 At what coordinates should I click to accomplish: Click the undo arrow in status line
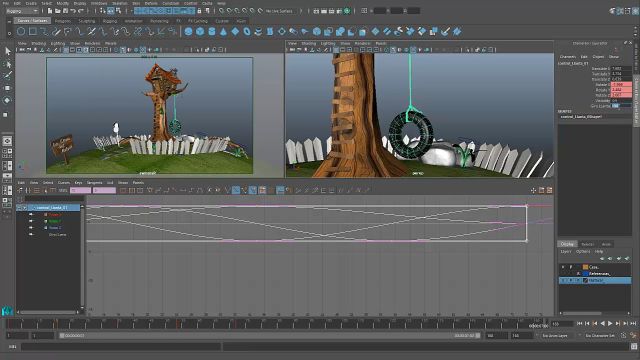click(x=73, y=11)
